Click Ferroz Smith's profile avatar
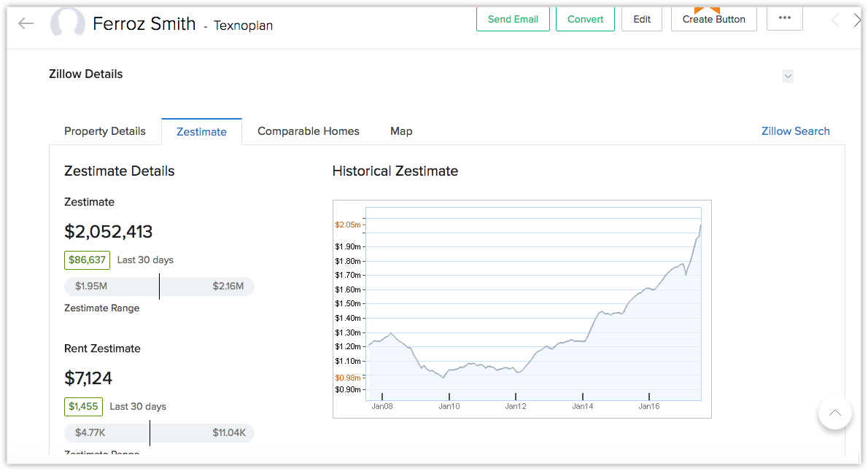 pyautogui.click(x=68, y=23)
